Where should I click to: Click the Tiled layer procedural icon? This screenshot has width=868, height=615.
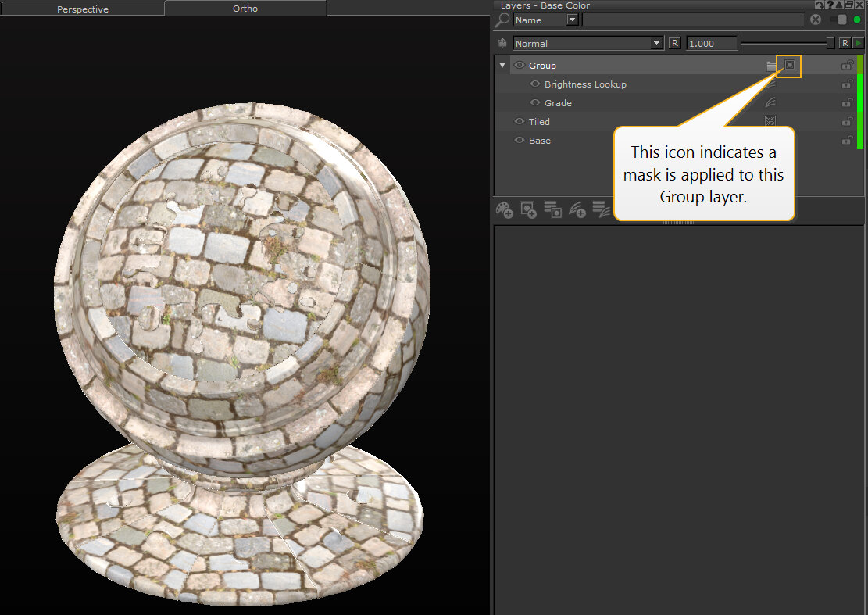[770, 122]
